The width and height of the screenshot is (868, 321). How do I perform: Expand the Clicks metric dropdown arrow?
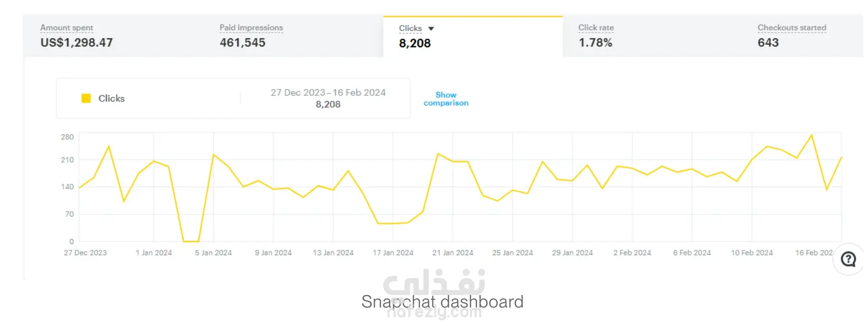(431, 29)
